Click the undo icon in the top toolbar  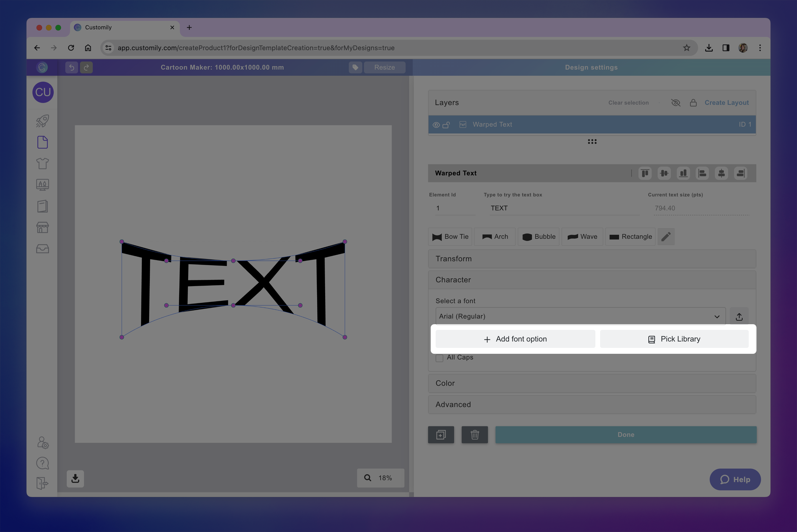(x=72, y=67)
